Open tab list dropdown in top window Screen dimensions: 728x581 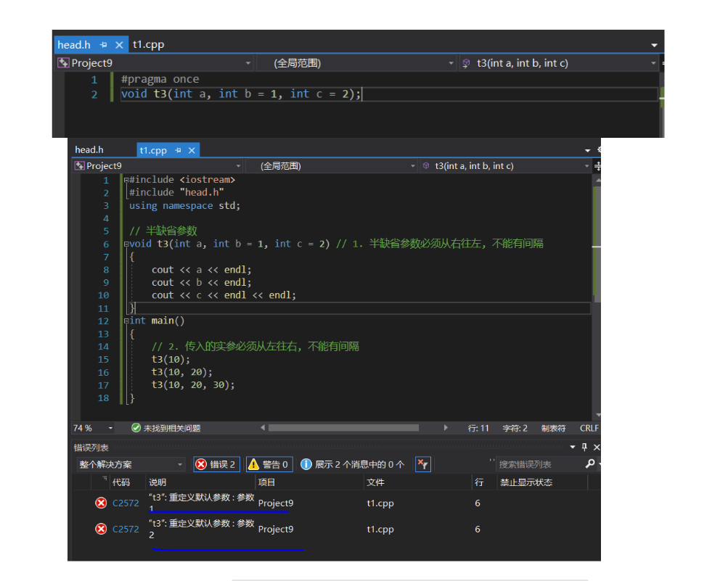[654, 45]
